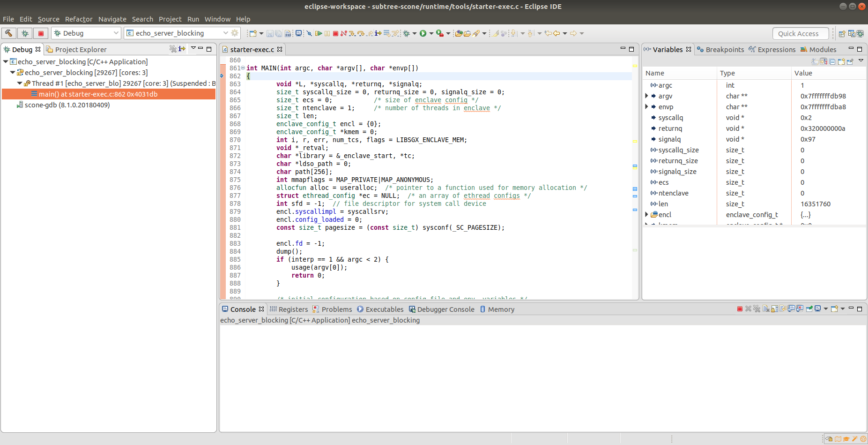Click the Step Over icon
The image size is (868, 445).
pyautogui.click(x=361, y=33)
